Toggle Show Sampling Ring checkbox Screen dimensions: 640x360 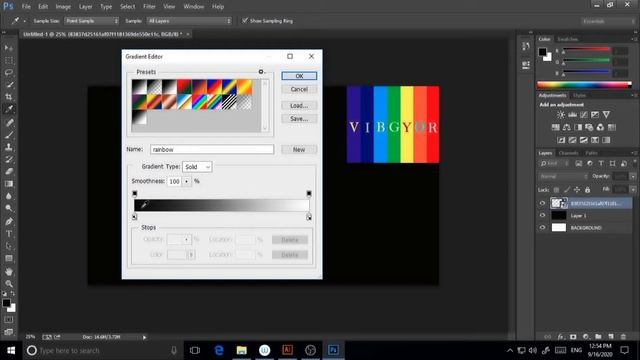point(244,20)
